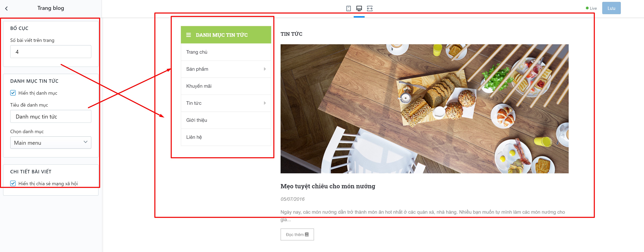Go back using the left arrow icon
644x252 pixels.
[x=6, y=9]
